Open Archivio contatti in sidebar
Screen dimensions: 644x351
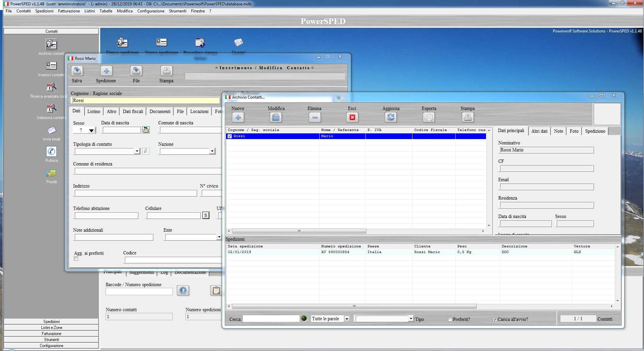(51, 44)
